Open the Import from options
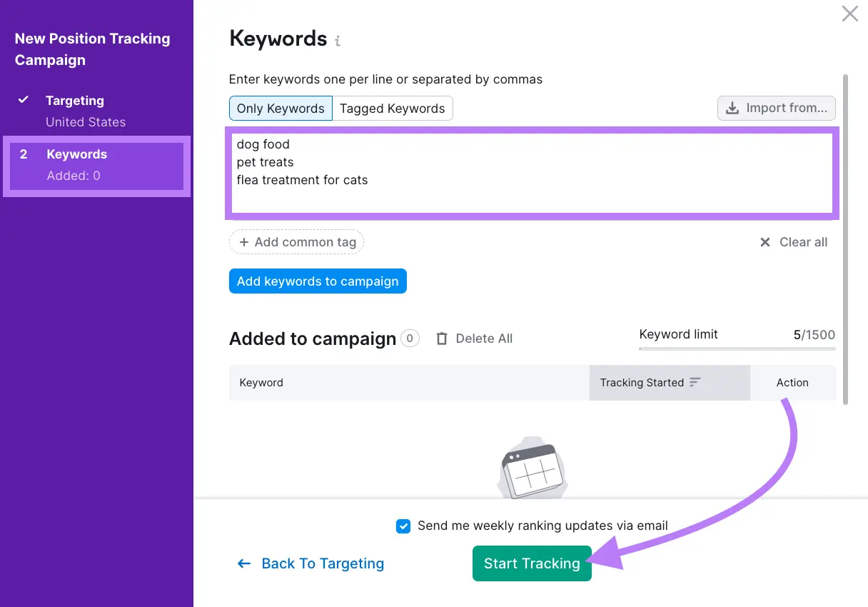Viewport: 868px width, 607px height. tap(776, 108)
